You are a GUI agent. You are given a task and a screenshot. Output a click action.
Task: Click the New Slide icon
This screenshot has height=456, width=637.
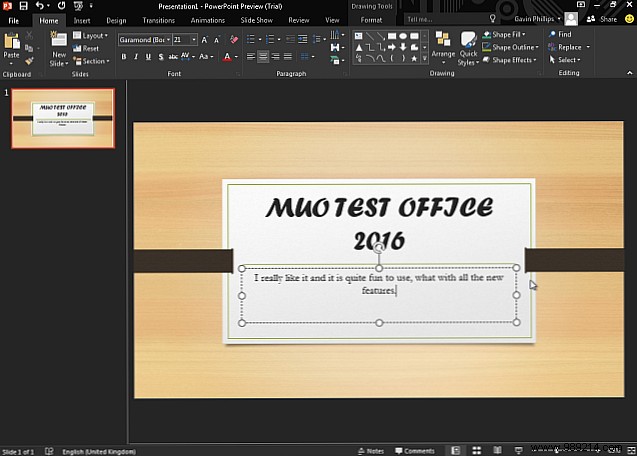tap(58, 39)
